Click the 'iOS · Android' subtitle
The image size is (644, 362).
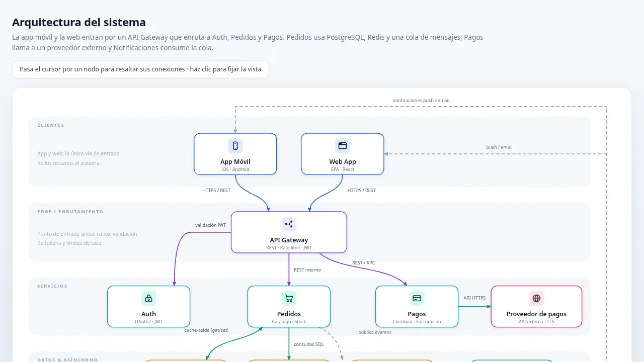click(235, 169)
